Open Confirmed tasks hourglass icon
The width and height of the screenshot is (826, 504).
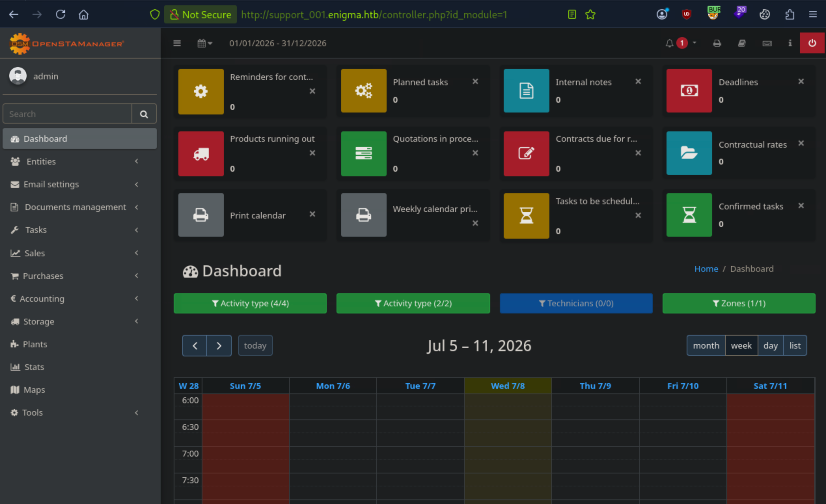[689, 215]
